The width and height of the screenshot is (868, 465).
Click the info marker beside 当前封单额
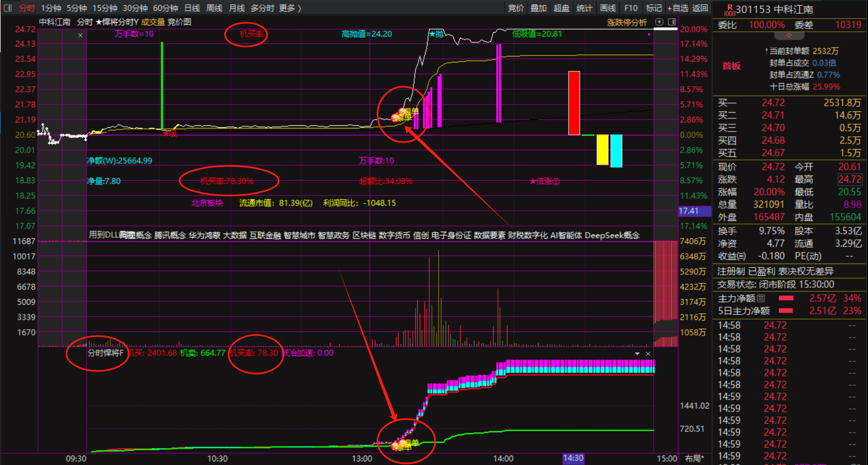tap(766, 51)
